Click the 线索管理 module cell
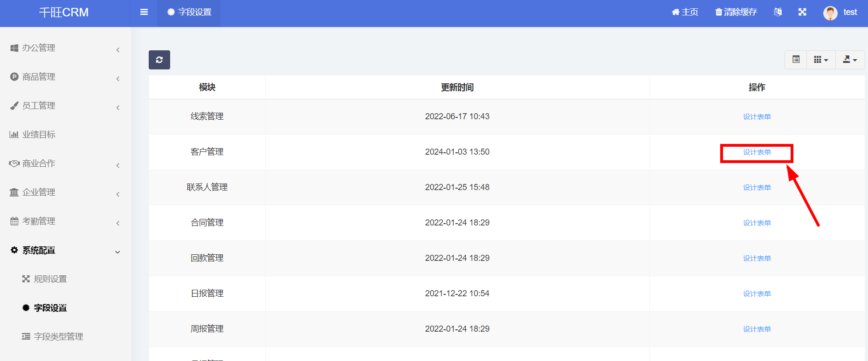 click(x=207, y=116)
